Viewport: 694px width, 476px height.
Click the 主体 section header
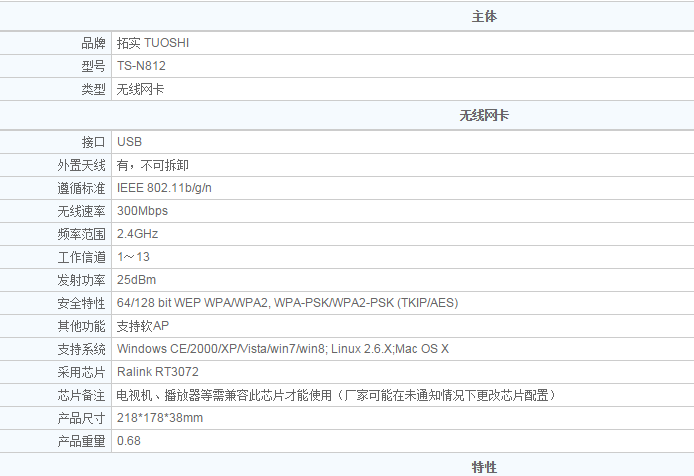[x=484, y=17]
